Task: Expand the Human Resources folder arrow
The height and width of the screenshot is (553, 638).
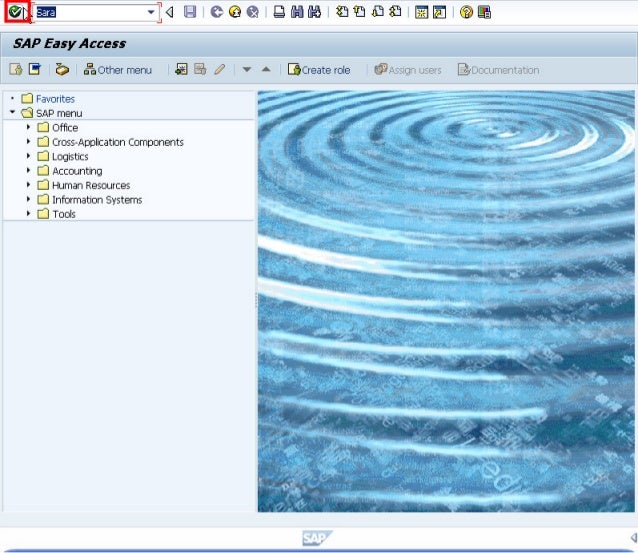Action: click(28, 185)
